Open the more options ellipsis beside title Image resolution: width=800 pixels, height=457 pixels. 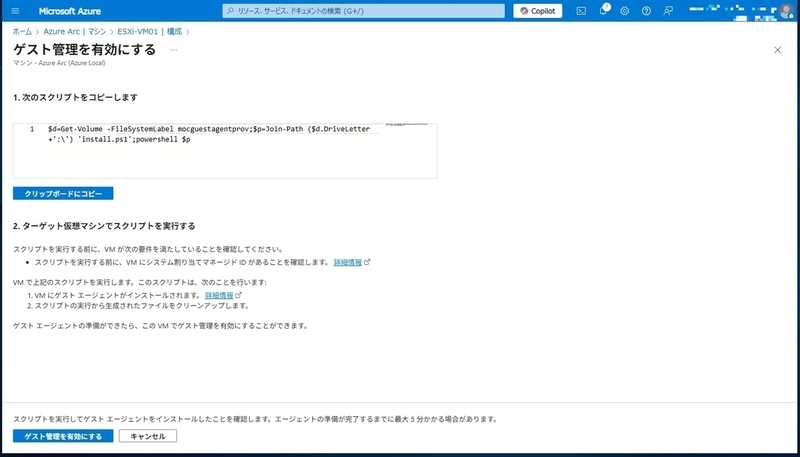173,50
